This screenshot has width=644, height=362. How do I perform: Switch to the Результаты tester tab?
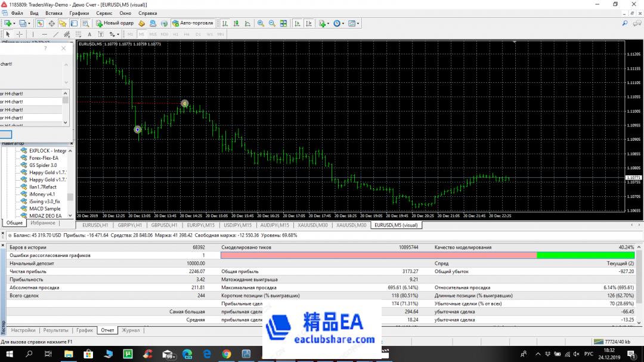tap(55, 330)
